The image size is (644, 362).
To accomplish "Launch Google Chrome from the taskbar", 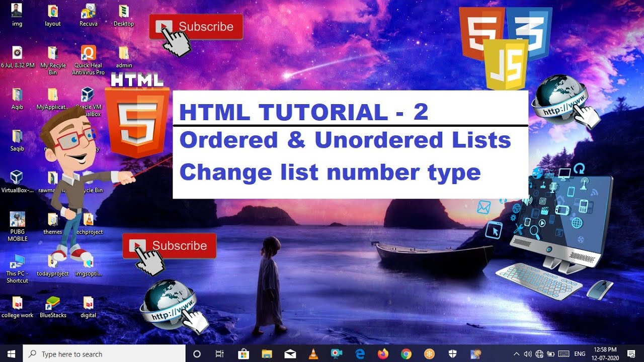I will (406, 354).
